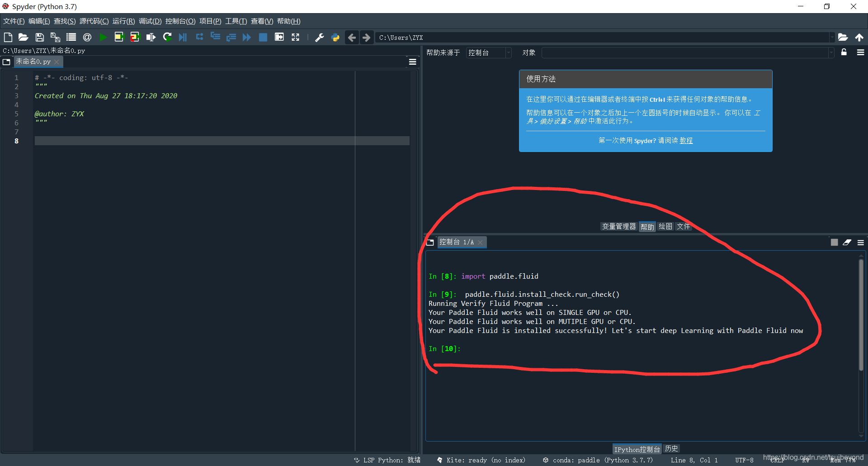Viewport: 868px width, 466px height.
Task: Open the 源代码(C) menu
Action: (94, 21)
